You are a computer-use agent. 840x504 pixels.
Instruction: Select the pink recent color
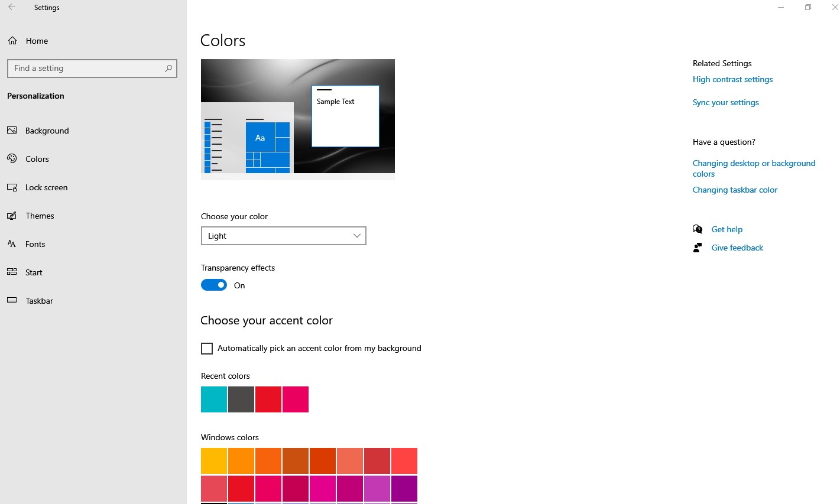[x=296, y=399]
